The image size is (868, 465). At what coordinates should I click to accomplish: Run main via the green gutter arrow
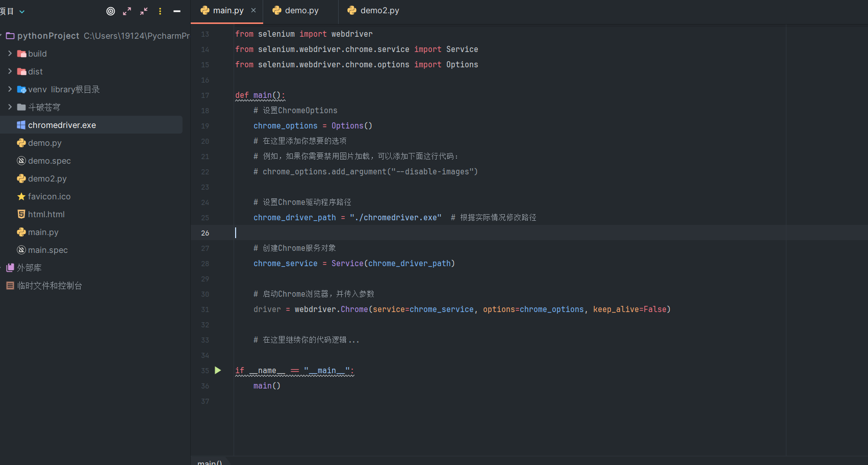tap(218, 371)
